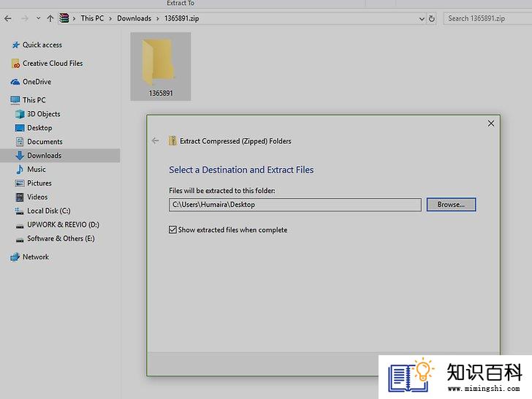The height and width of the screenshot is (399, 532).
Task: Select This PC in the address breadcrumb
Action: [x=92, y=18]
